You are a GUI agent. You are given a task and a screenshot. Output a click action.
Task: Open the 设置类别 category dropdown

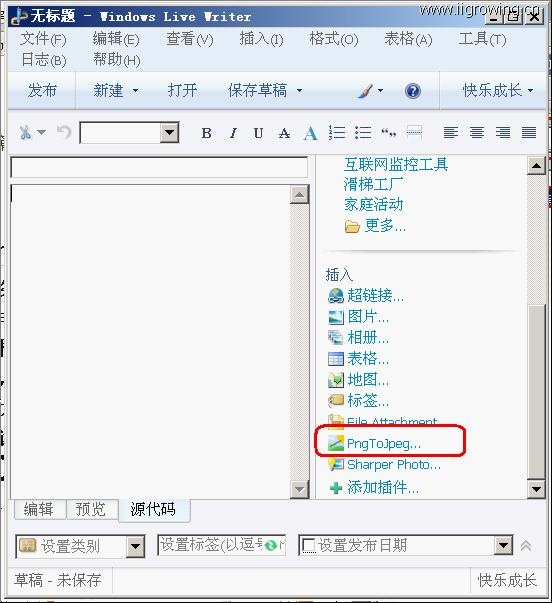click(135, 546)
